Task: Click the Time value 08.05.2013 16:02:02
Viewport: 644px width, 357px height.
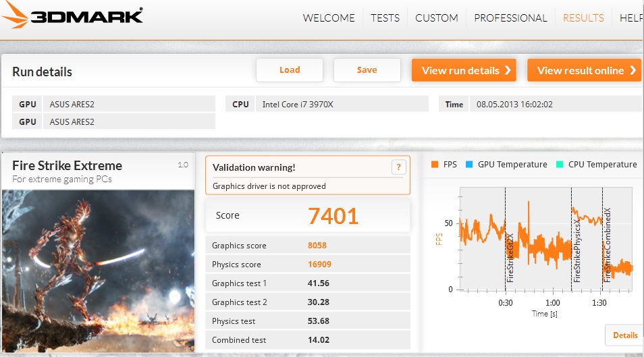Action: click(x=514, y=105)
